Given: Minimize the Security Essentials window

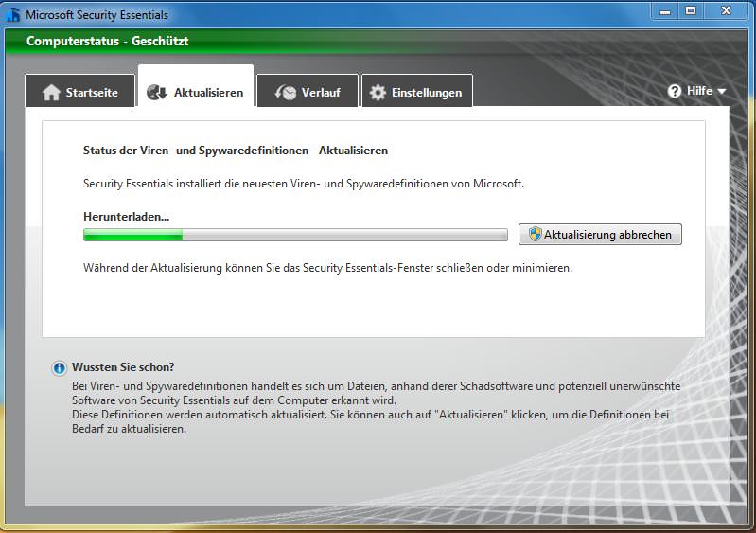Looking at the screenshot, I should coord(665,11).
